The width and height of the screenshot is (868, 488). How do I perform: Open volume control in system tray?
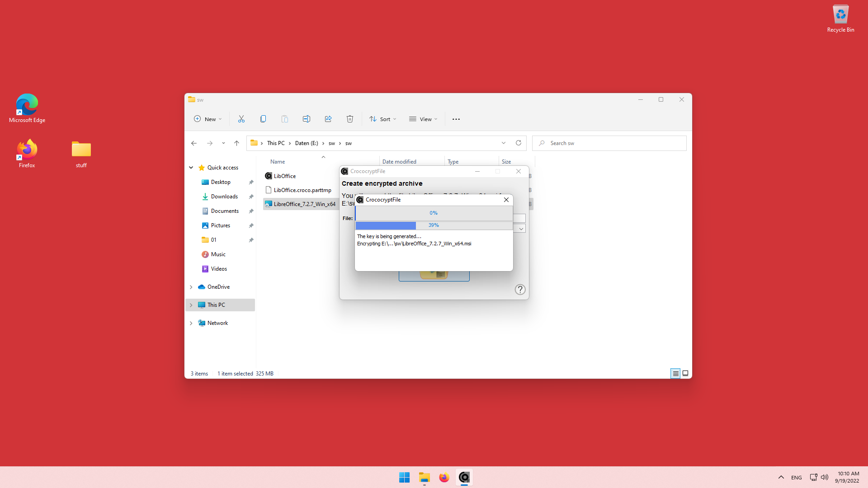[x=825, y=477]
